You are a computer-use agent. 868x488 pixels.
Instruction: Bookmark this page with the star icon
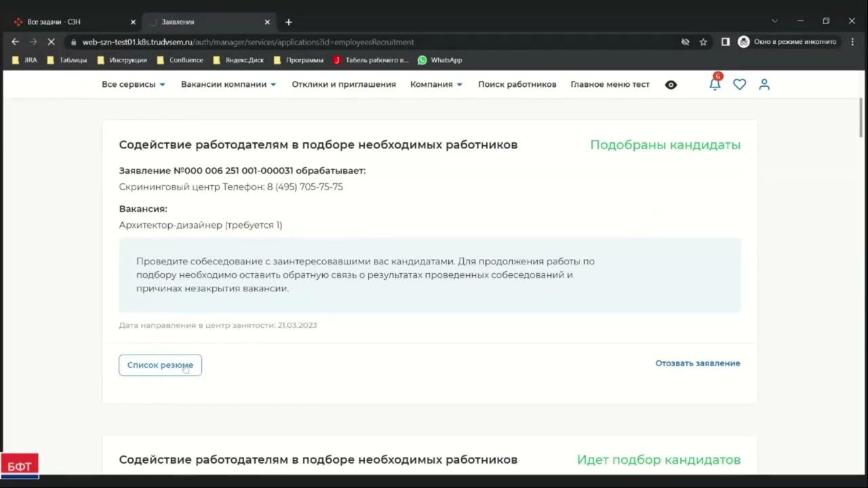pyautogui.click(x=703, y=42)
